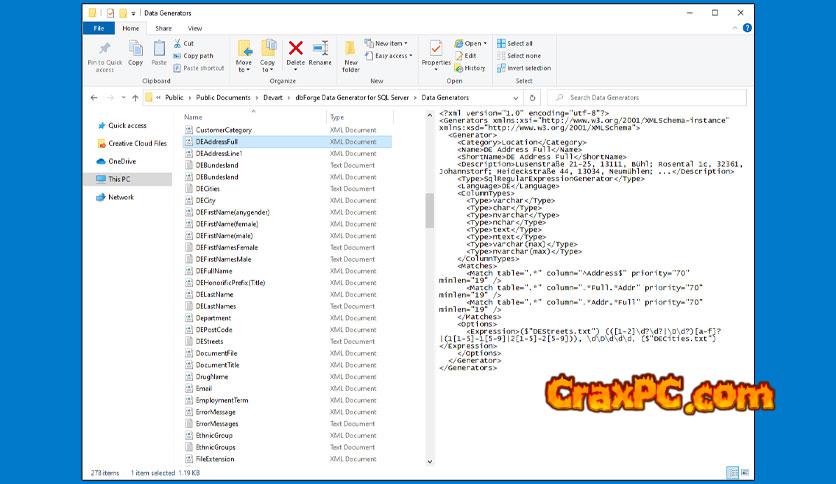Switch to the View ribbon tab

[194, 28]
